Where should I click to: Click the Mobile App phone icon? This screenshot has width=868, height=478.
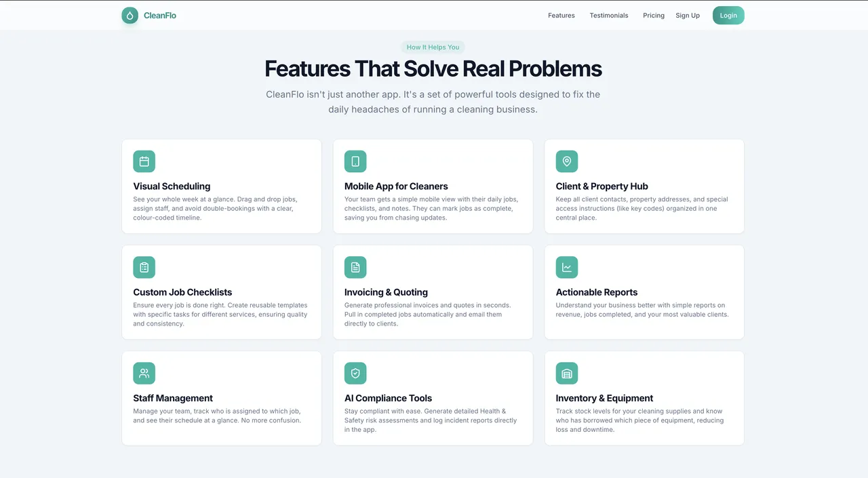pos(355,161)
